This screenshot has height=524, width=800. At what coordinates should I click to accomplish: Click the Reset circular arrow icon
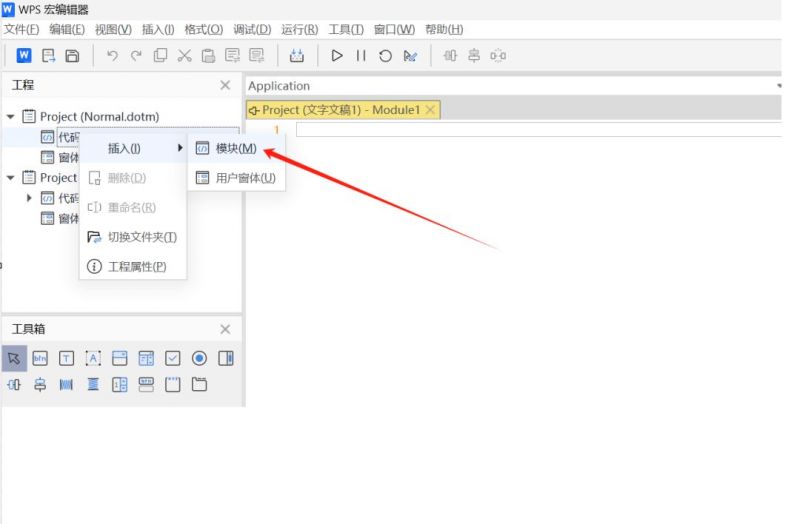coord(385,56)
